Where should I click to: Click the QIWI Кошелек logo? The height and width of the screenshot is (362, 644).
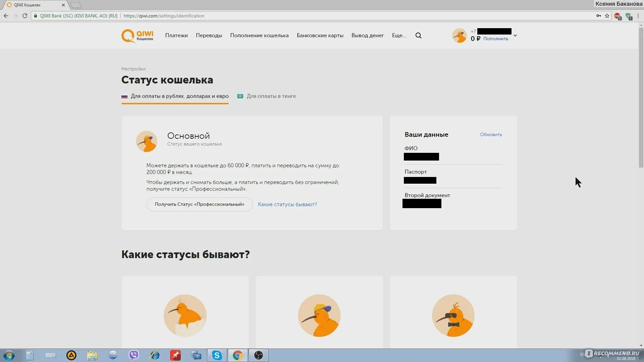tap(137, 36)
